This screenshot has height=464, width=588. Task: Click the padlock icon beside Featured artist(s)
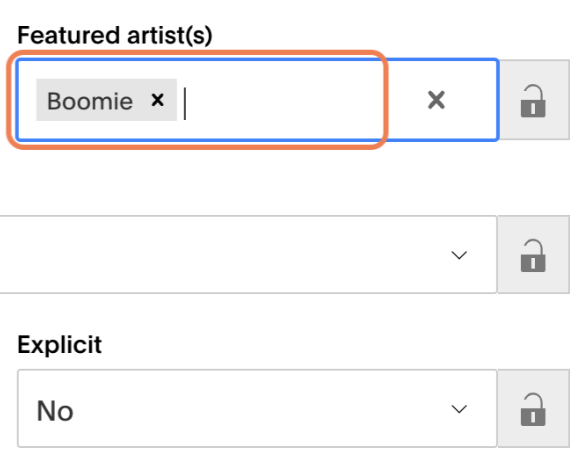click(533, 101)
